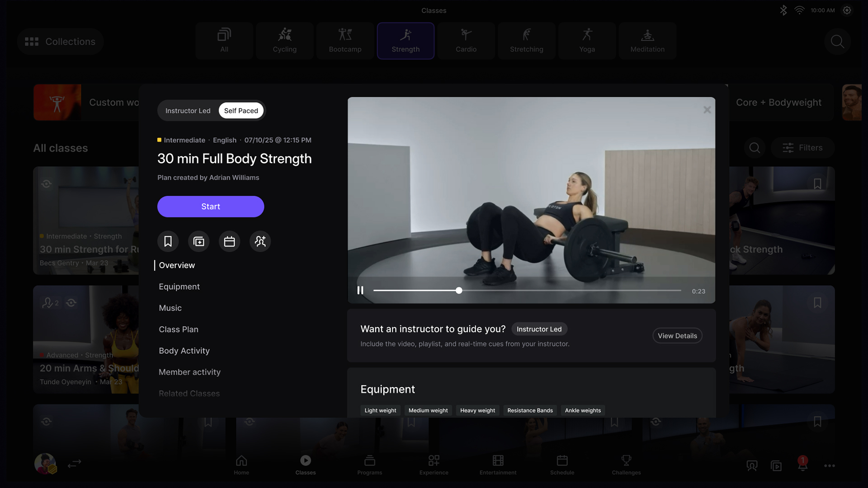Switch to Instructor Led mode
The image size is (868, 488).
click(188, 110)
